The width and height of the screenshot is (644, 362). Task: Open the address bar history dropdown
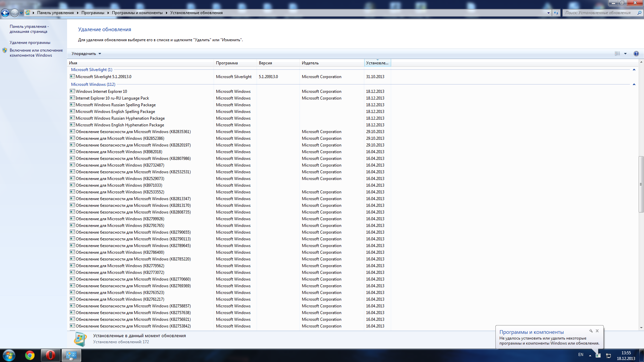coord(548,13)
